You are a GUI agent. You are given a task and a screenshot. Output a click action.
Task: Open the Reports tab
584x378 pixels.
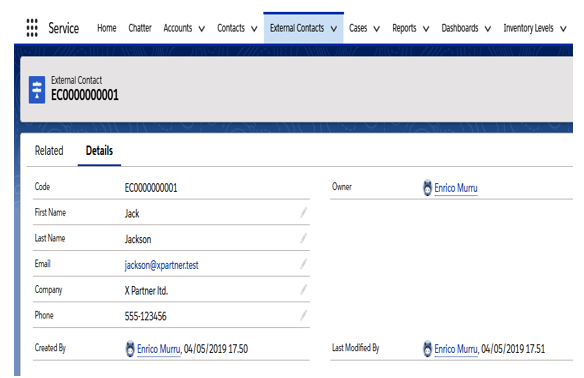tap(404, 28)
